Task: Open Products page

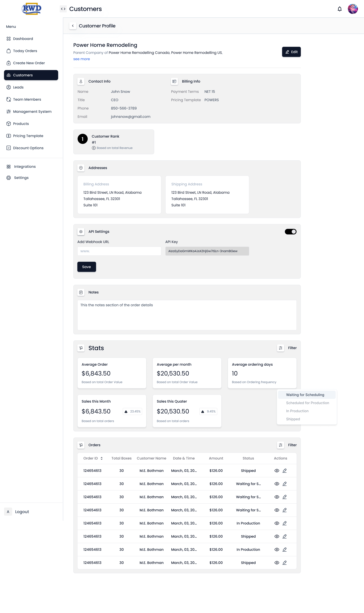Action: 31,124
